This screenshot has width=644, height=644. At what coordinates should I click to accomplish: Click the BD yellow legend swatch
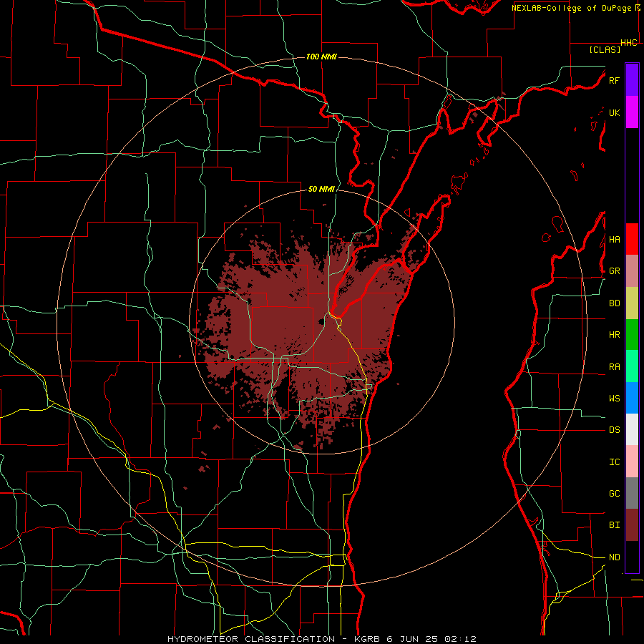click(632, 303)
